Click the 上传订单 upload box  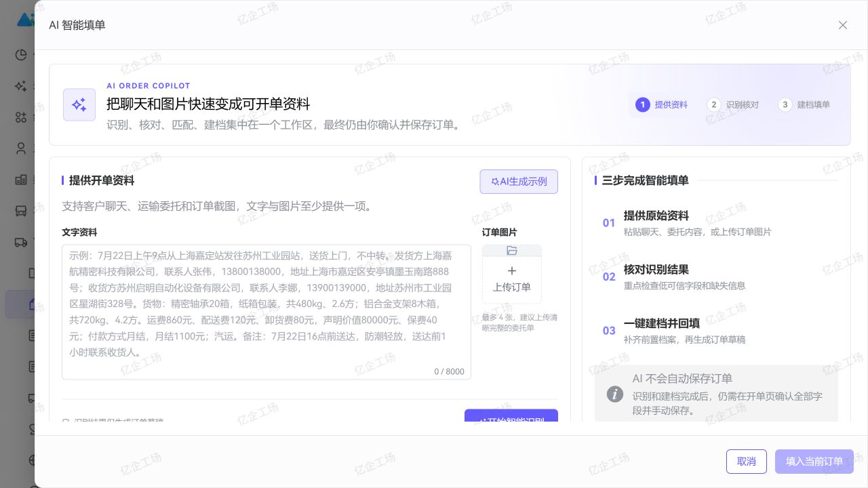pos(512,274)
